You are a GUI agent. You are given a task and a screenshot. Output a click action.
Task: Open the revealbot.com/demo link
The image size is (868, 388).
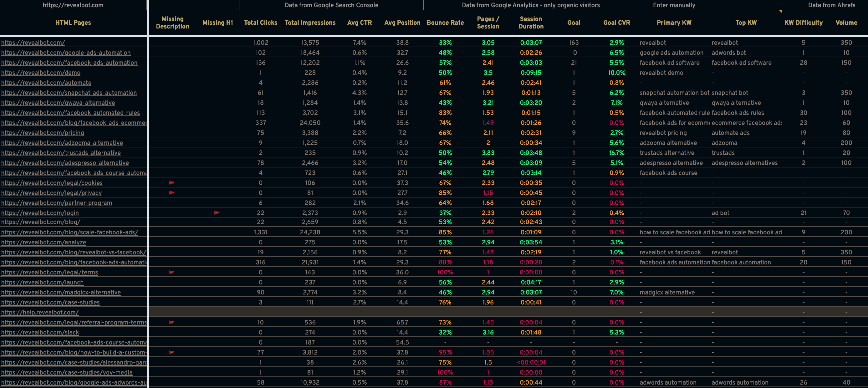point(41,73)
